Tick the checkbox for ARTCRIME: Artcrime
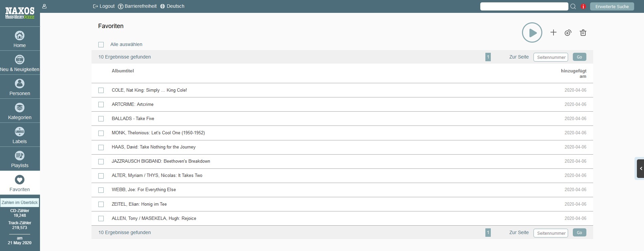 click(x=101, y=105)
